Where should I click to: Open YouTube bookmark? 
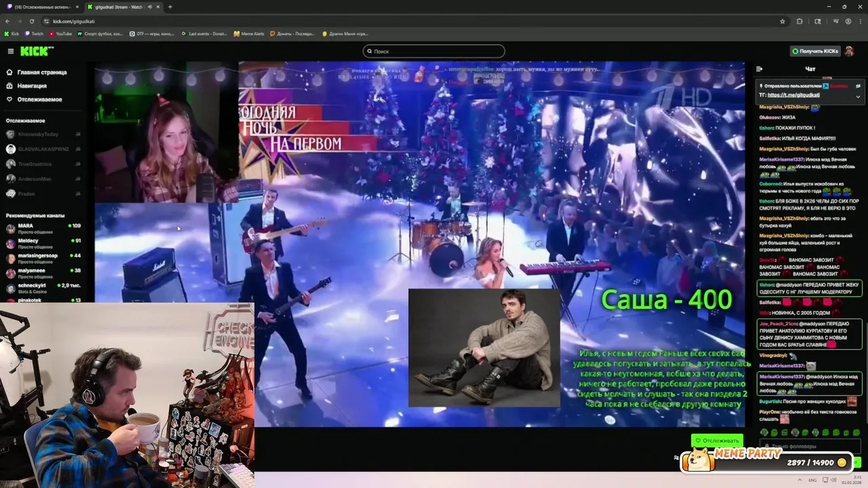(60, 33)
